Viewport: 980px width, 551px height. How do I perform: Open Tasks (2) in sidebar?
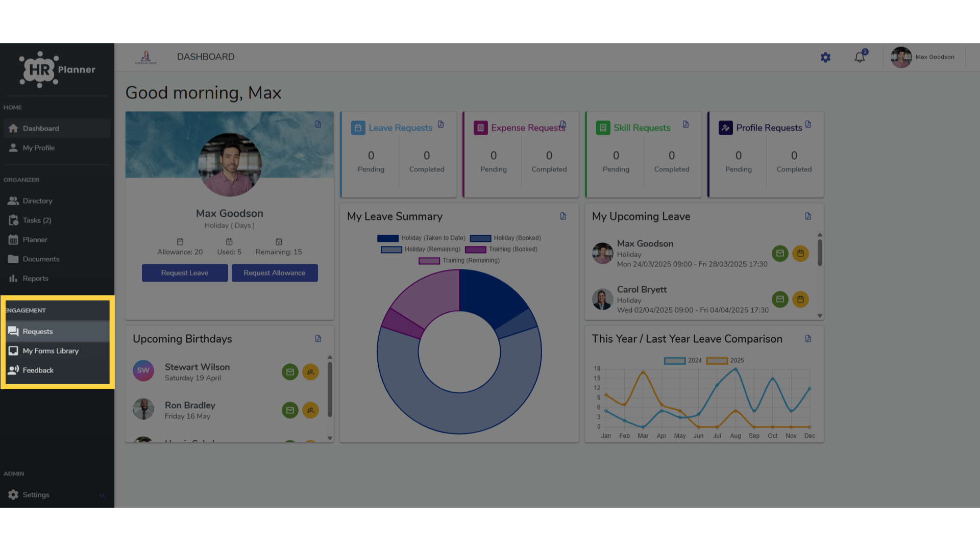[x=57, y=220]
